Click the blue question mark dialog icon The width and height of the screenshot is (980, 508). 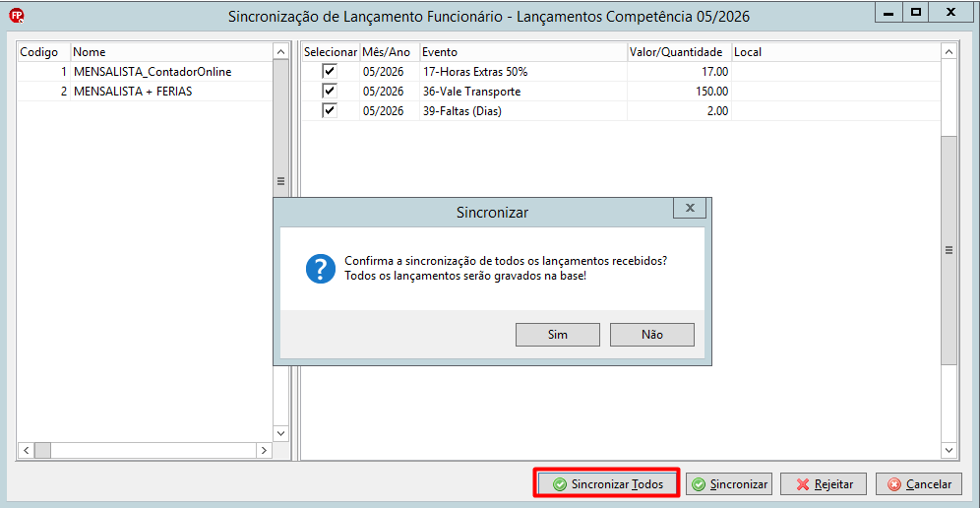321,269
